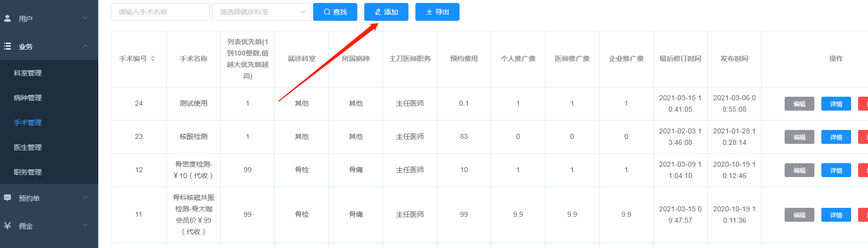Click 编辑 for the 测试使用 row

800,104
